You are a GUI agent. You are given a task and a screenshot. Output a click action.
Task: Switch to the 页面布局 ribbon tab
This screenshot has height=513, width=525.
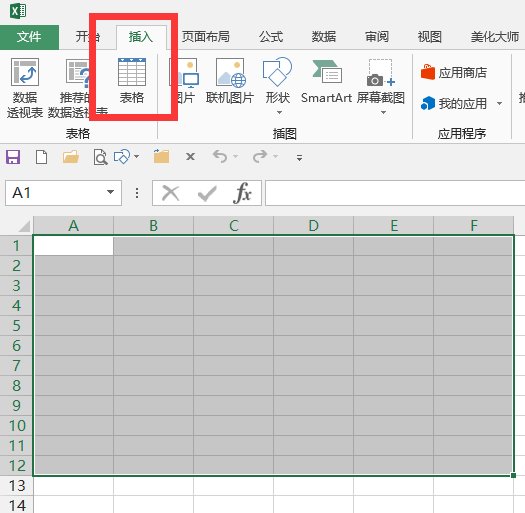(x=205, y=37)
